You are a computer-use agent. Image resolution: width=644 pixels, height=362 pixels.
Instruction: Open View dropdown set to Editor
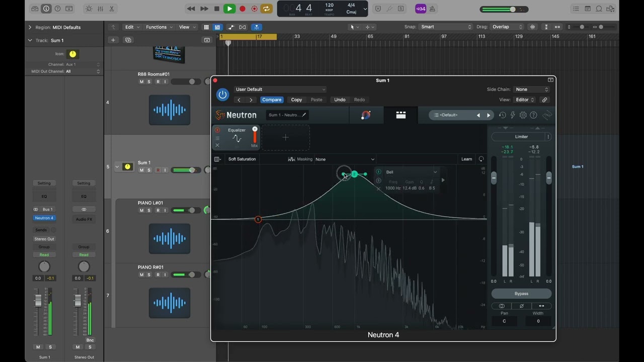coord(525,100)
